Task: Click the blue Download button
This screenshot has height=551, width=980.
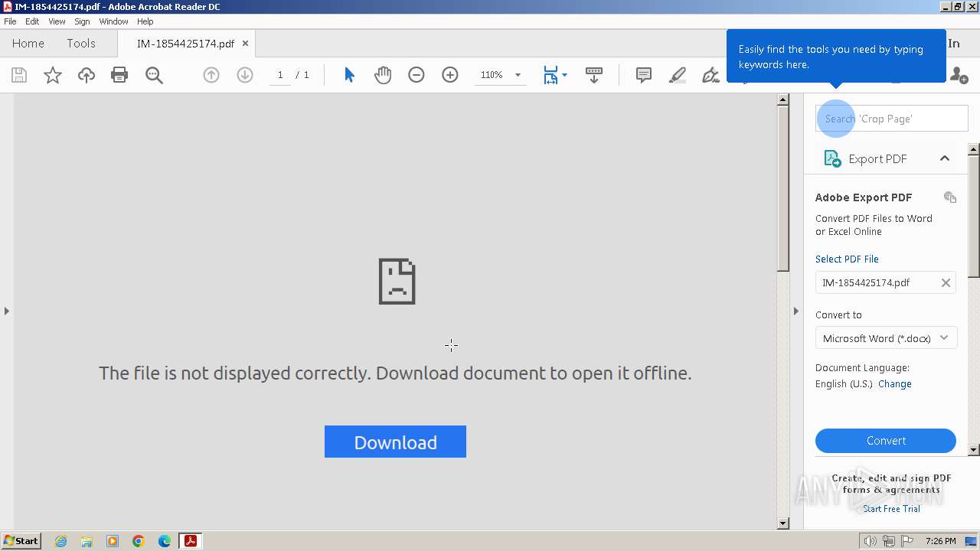Action: pyautogui.click(x=395, y=442)
